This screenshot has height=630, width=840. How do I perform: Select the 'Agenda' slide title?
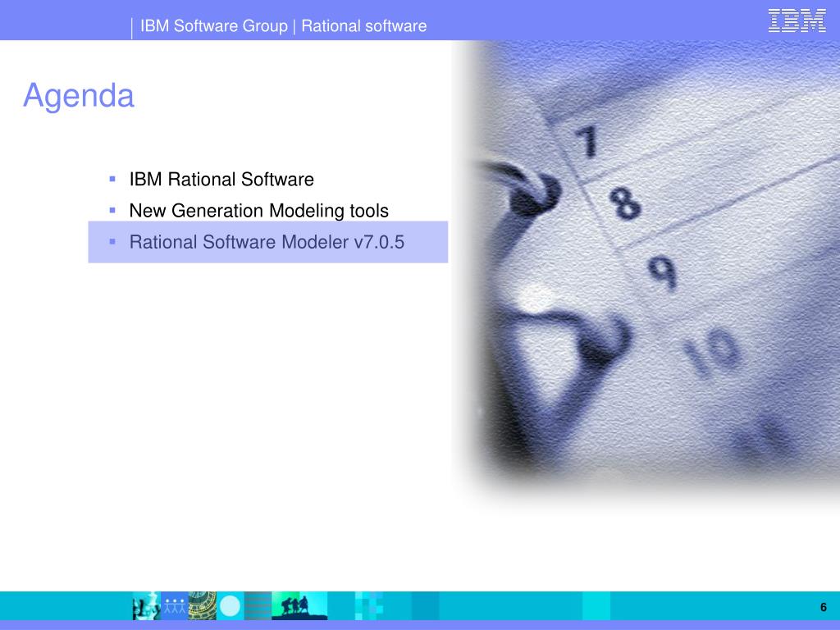[x=79, y=97]
